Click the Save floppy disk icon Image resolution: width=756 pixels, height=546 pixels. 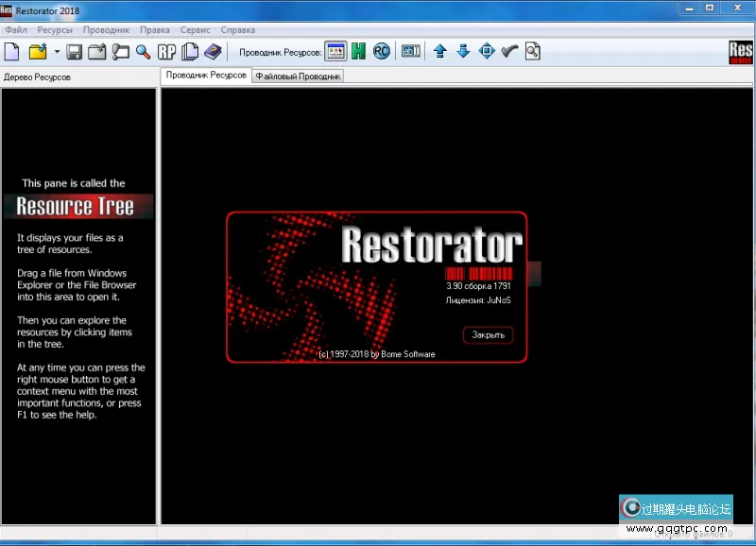pos(74,51)
